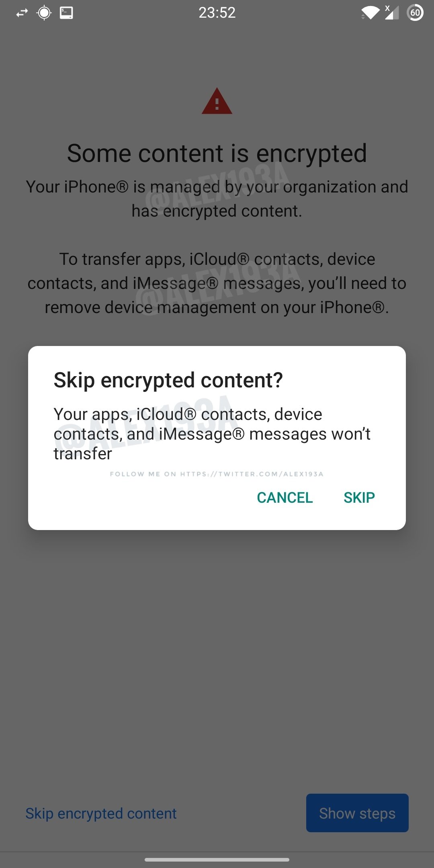Tap the dimmed area below the dialog
The height and width of the screenshot is (868, 434).
217,659
